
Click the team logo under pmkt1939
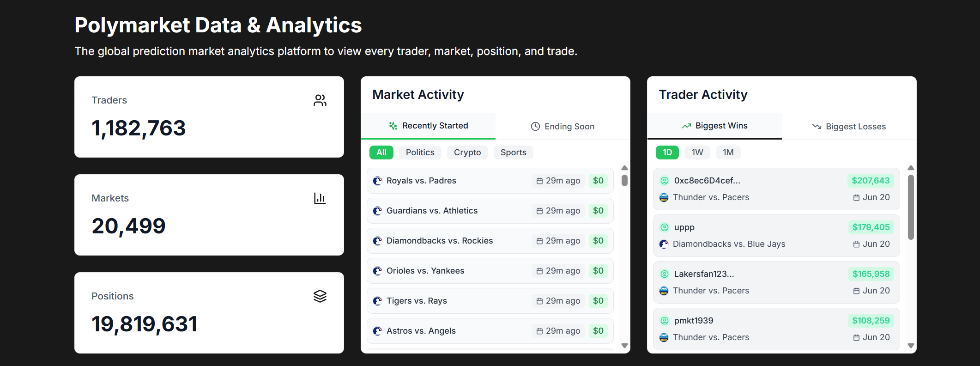pyautogui.click(x=664, y=337)
